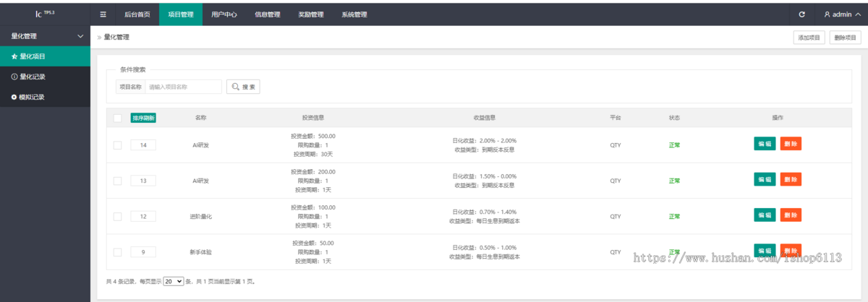Screen dimensions: 868x302
Task: Open the 信息管理 tab
Action: coord(268,14)
